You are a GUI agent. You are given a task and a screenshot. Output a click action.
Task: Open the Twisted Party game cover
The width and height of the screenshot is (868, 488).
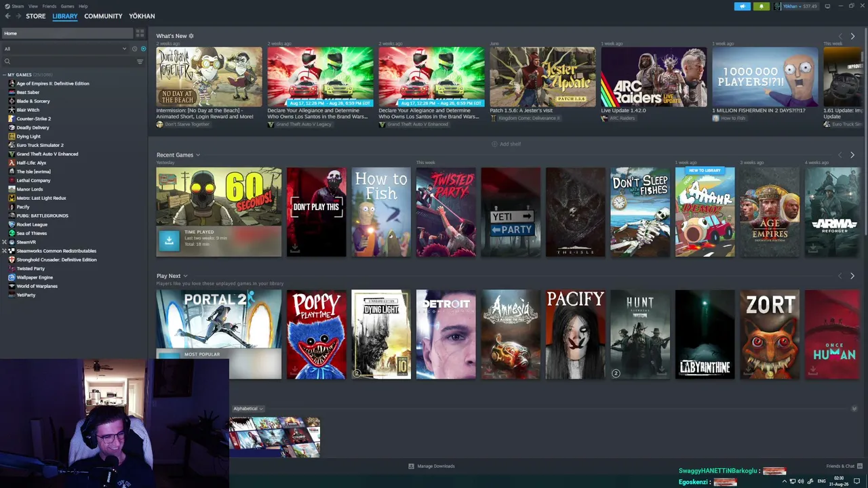(x=446, y=212)
